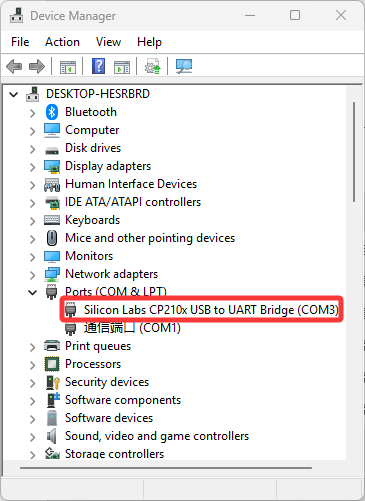Screen dimensions: 365x501
Task: Collapse the Ports (COM & LPT) node
Action: [32, 292]
